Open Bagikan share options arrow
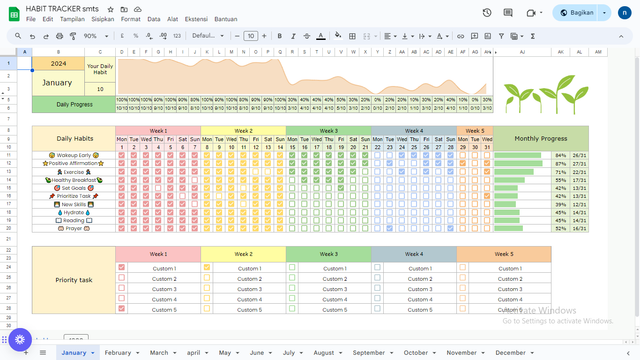This screenshot has height=360, width=640. [x=604, y=13]
